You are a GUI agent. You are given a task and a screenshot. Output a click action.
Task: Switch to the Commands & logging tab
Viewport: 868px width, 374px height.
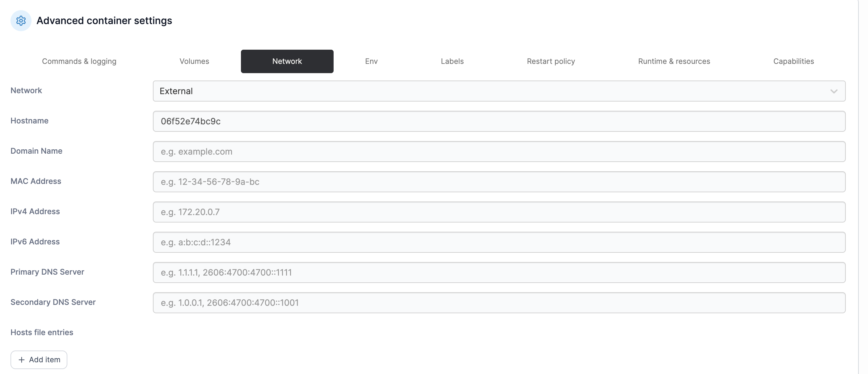(79, 61)
